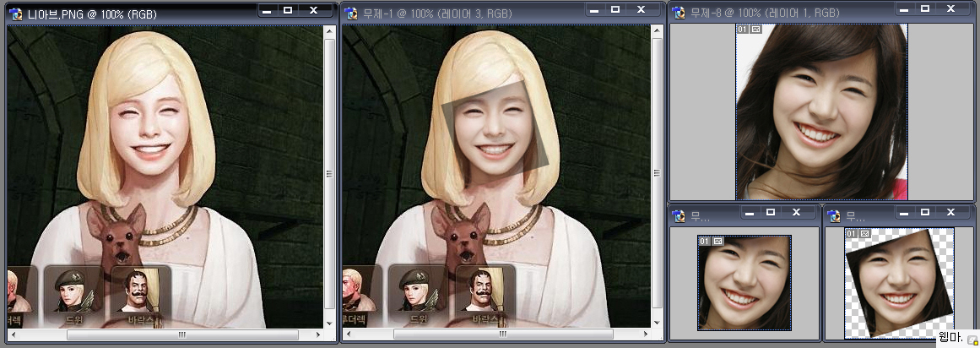Click the 무제-8 @ 100% (레이어 1, RGB) title text
Viewport: 980px width, 348px height.
click(765, 13)
